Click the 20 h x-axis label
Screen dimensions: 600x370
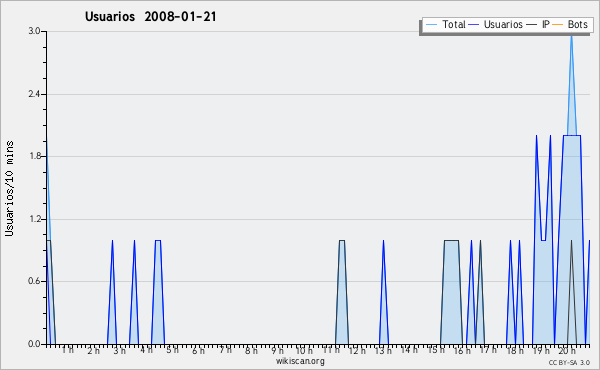[x=567, y=350]
